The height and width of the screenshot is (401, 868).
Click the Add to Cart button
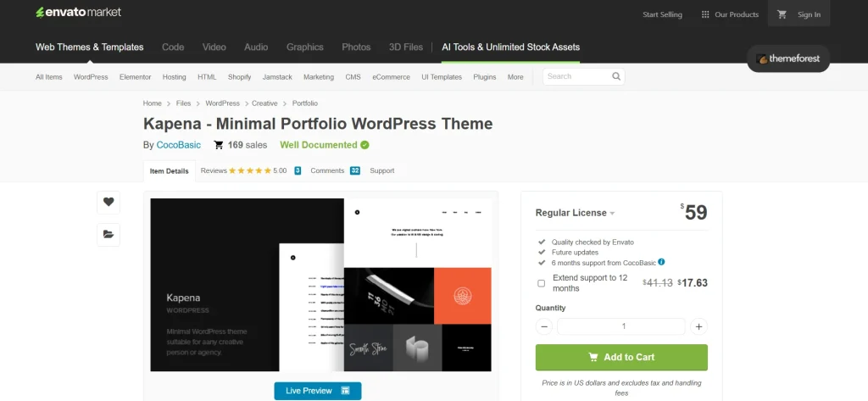point(621,357)
